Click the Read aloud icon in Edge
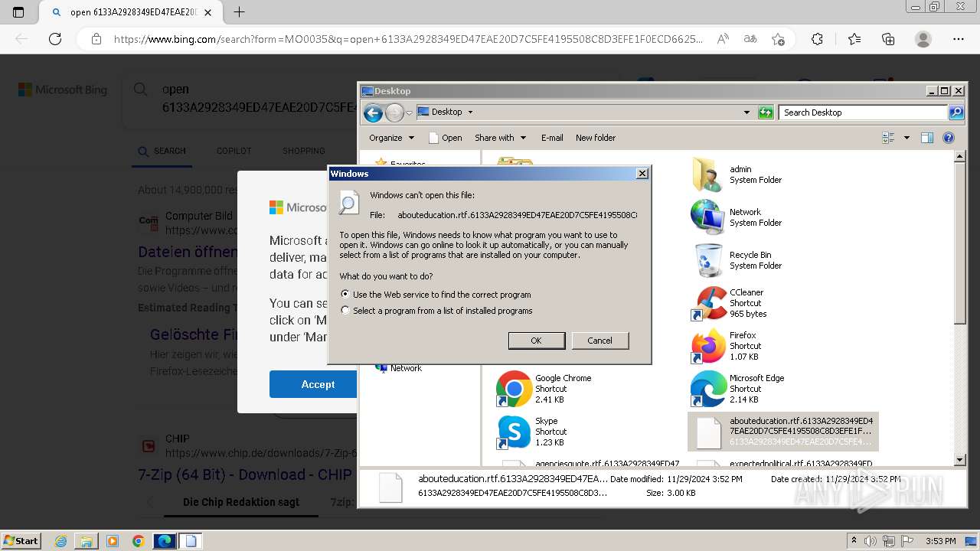The image size is (980, 551). tap(722, 39)
